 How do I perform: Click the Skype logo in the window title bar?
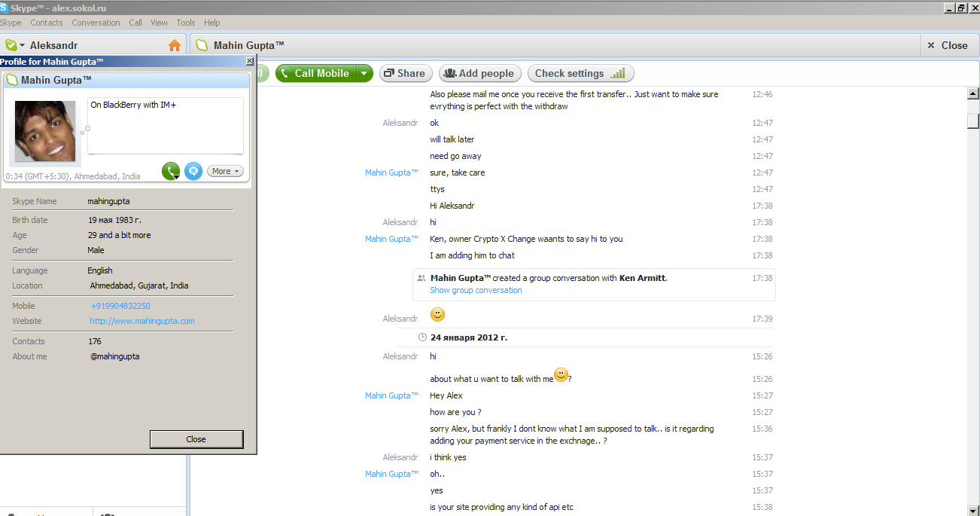(5, 8)
